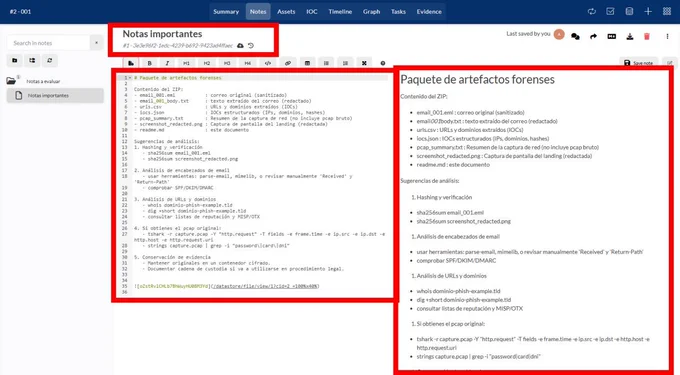The image size is (680, 375).
Task: Apply italic formatting in the note editor
Action: (x=167, y=63)
